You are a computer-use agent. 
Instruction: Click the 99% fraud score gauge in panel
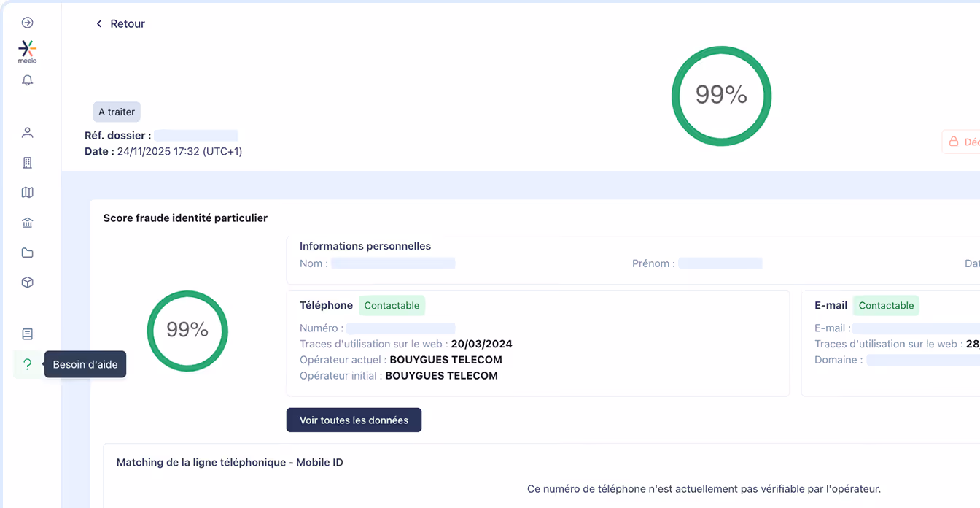tap(187, 331)
